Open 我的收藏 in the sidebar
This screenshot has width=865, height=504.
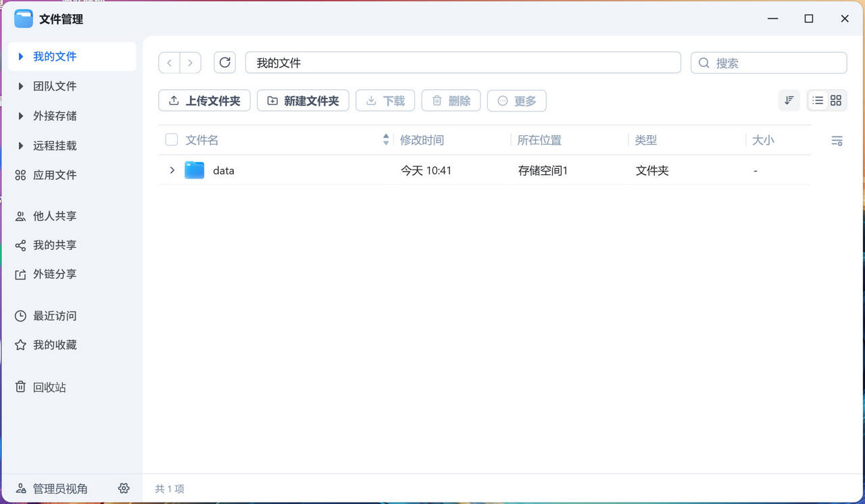[x=54, y=345]
